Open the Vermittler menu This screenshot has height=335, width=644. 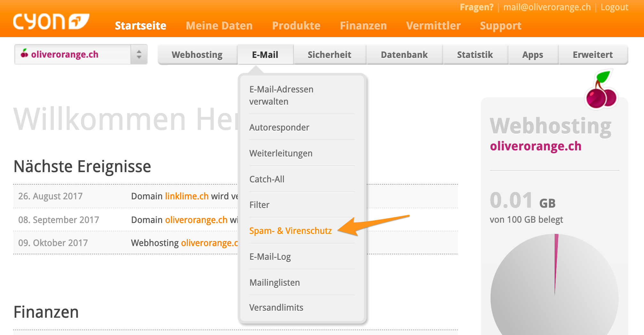pos(433,26)
